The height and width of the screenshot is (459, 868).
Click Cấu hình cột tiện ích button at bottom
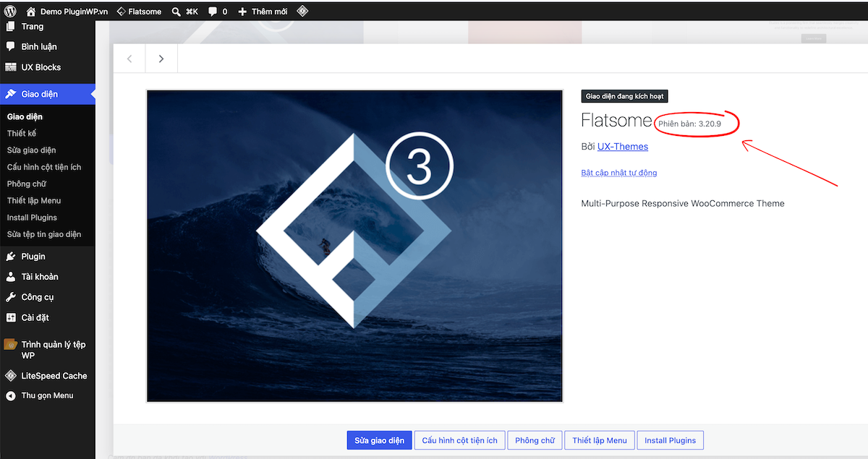tap(459, 440)
